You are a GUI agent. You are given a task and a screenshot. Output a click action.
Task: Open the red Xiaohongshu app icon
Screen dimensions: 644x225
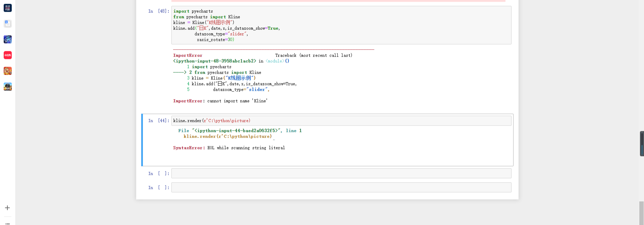tap(8, 55)
